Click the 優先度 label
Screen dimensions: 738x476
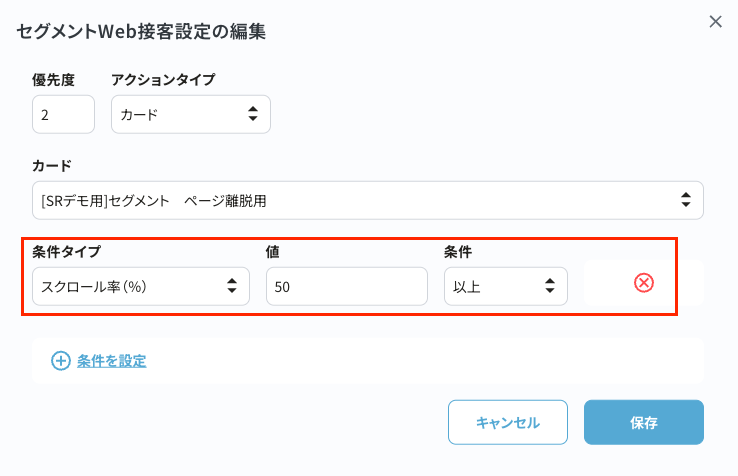(x=53, y=79)
